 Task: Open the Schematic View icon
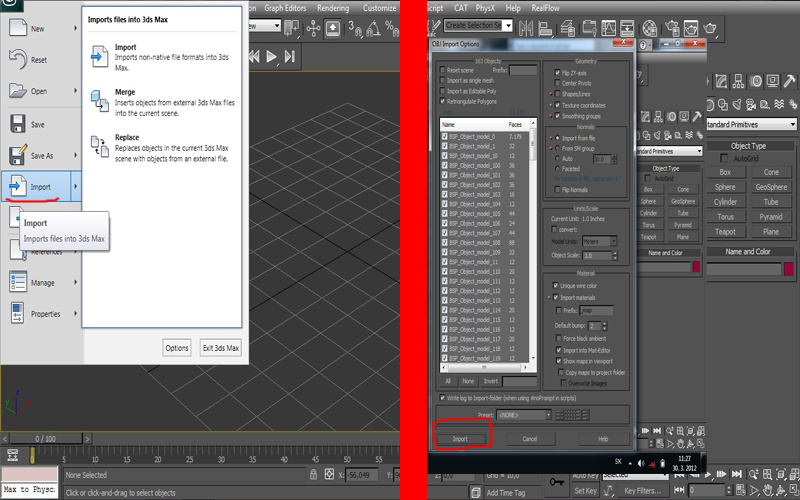(627, 28)
